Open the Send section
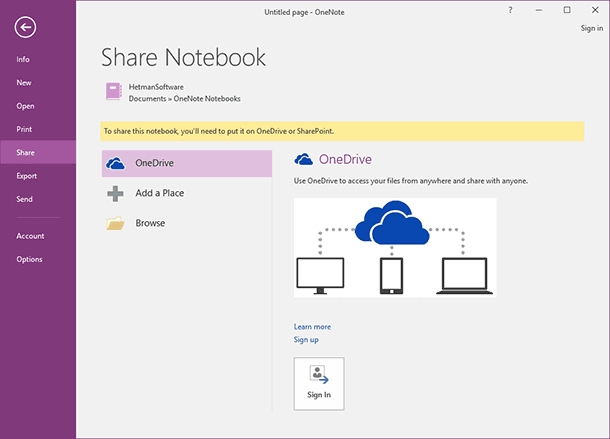610x439 pixels. (24, 199)
